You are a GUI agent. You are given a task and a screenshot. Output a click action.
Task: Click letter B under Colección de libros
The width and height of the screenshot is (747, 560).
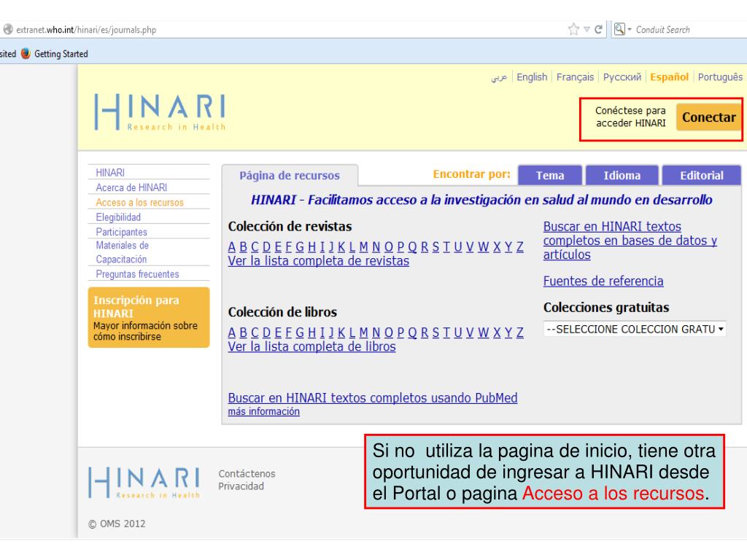243,332
